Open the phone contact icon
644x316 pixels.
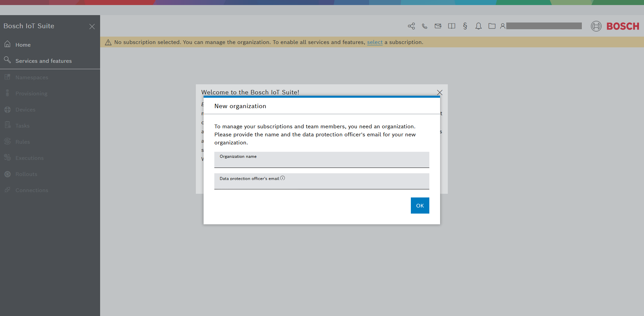coord(425,26)
